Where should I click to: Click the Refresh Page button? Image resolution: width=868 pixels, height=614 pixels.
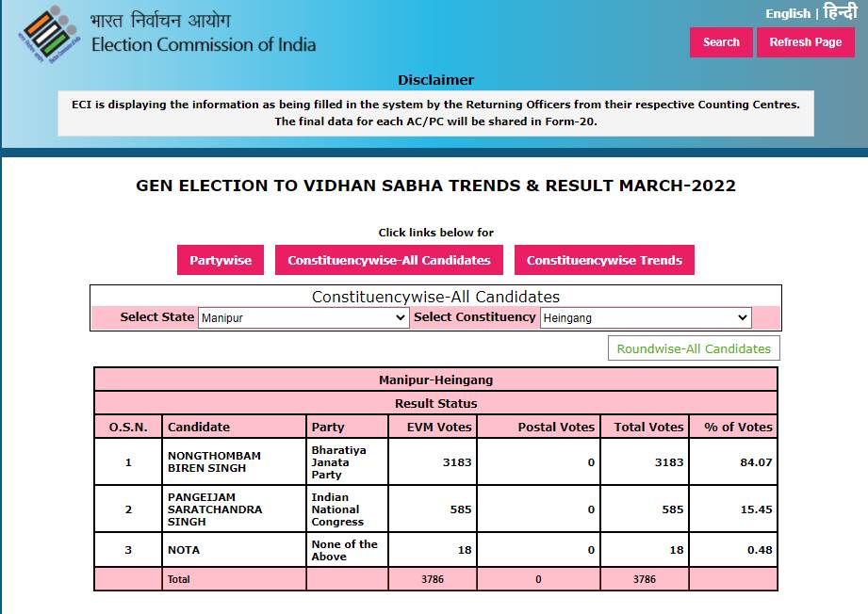[x=806, y=42]
